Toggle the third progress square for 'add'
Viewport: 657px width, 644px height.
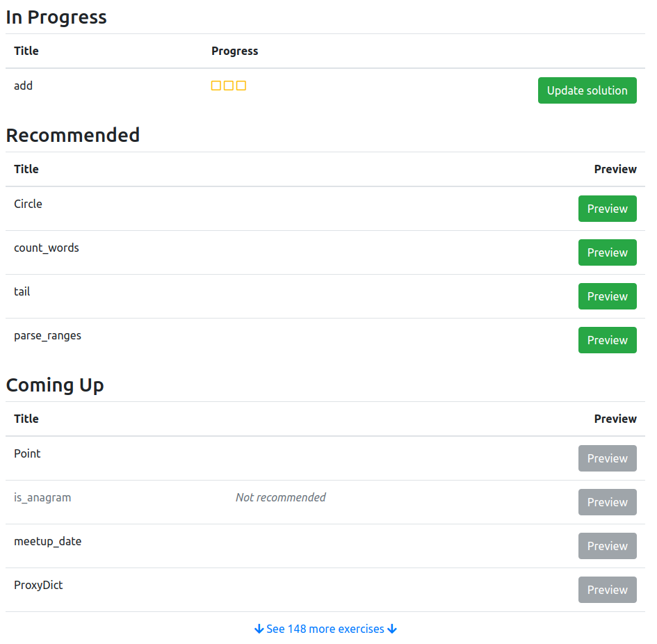point(241,85)
